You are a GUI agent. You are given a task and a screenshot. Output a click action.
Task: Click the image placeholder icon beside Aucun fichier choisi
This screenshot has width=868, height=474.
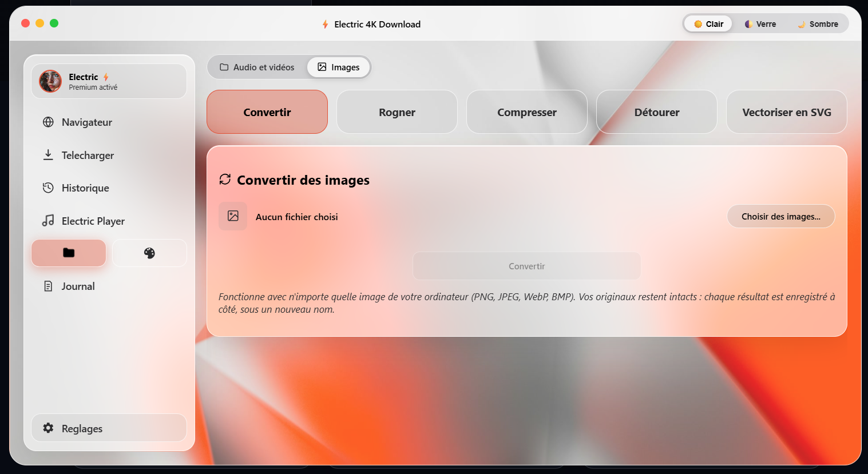[x=233, y=216]
